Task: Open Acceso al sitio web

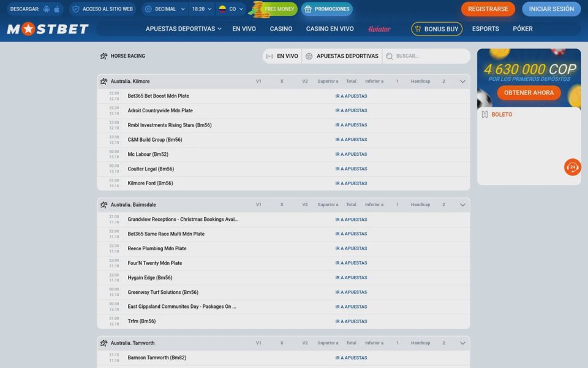Action: click(x=103, y=9)
